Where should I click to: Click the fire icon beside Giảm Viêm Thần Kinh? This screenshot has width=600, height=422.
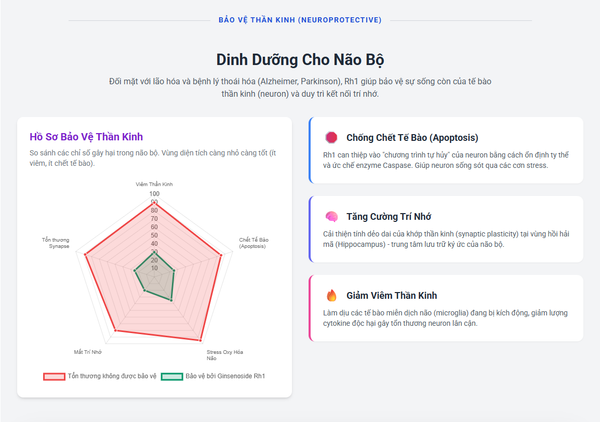(331, 295)
